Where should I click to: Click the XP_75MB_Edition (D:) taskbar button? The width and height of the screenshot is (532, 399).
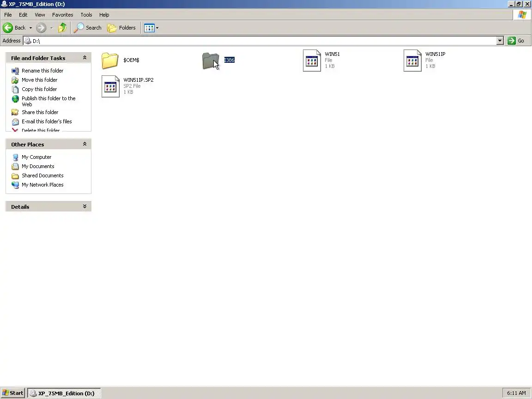pos(64,393)
